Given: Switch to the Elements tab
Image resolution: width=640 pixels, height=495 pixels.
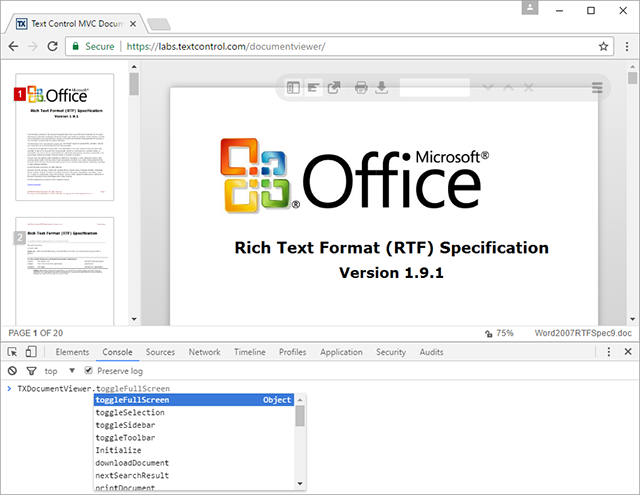Looking at the screenshot, I should (x=72, y=352).
